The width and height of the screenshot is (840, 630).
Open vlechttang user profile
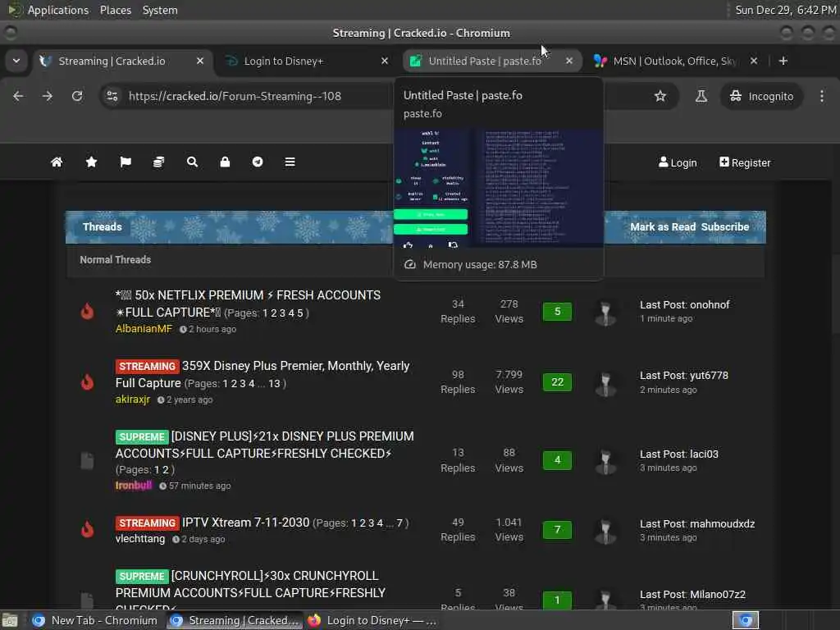(x=139, y=539)
